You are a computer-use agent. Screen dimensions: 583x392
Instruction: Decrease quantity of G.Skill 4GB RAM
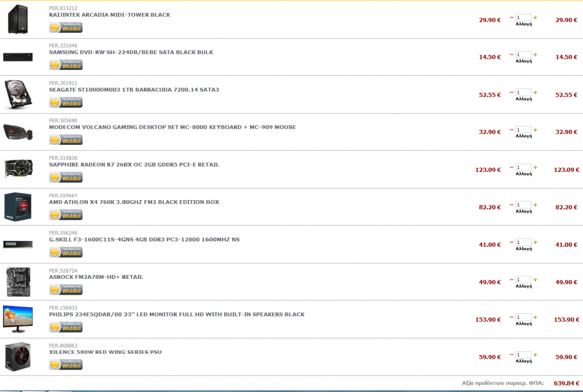(x=512, y=242)
